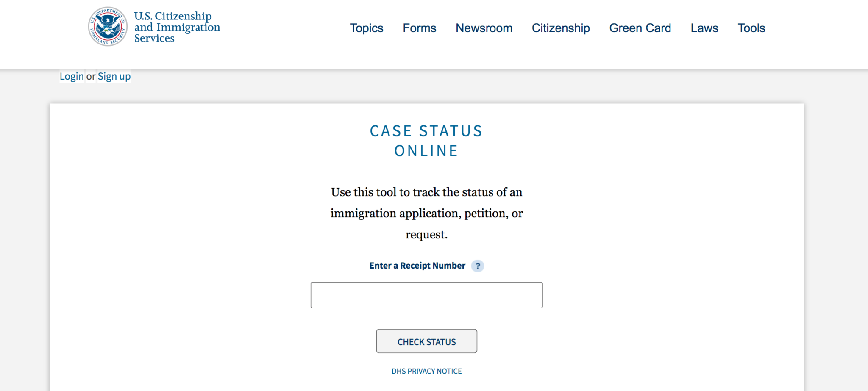Click the U.S. Citizenship and Immigration Services title
Viewport: 868px width, 391px height.
click(x=177, y=27)
